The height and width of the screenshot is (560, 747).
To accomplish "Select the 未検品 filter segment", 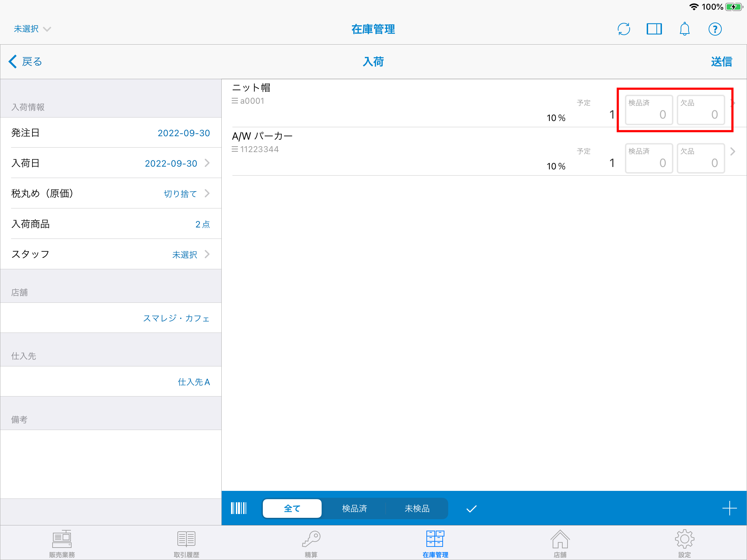I will 417,508.
